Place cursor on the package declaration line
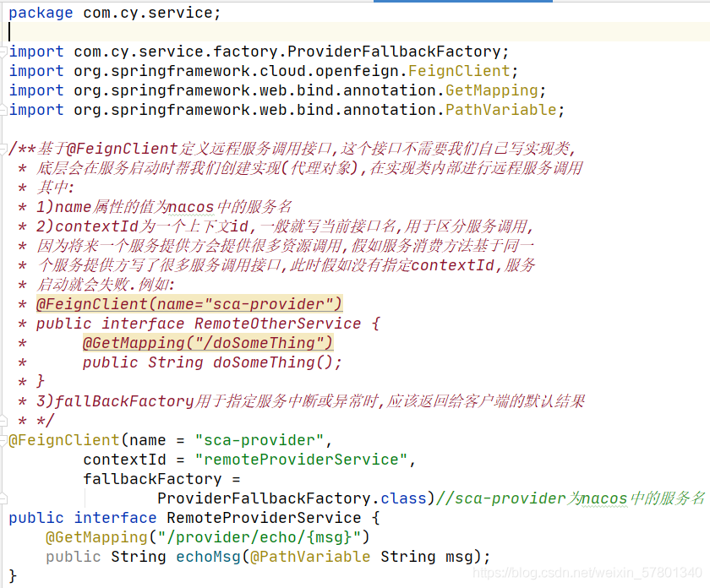The image size is (710, 588). [x=115, y=13]
